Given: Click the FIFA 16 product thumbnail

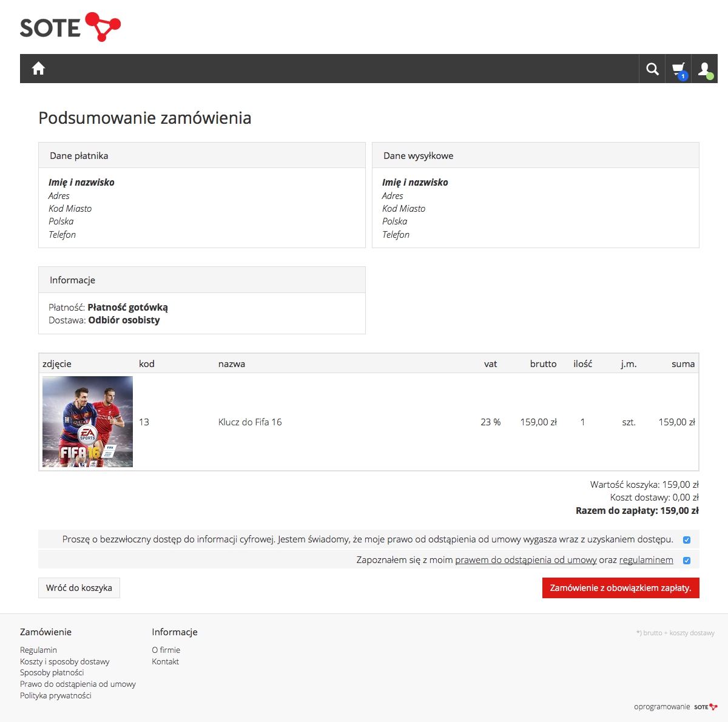Looking at the screenshot, I should tap(87, 422).
